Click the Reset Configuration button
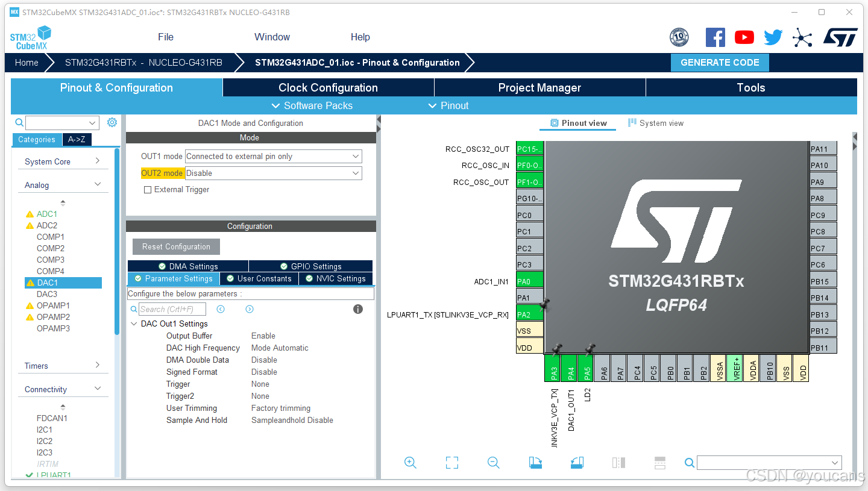The height and width of the screenshot is (491, 868). click(176, 246)
